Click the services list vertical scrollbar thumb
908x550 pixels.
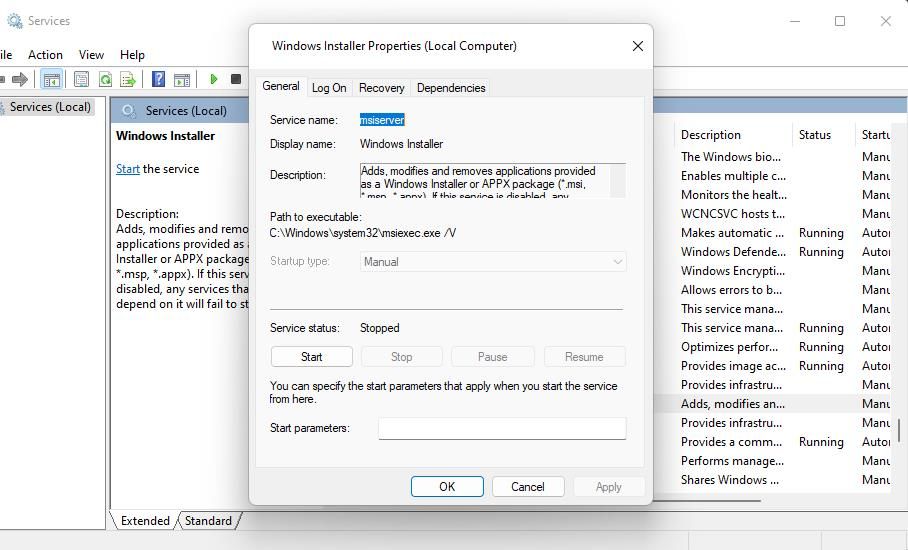(899, 431)
